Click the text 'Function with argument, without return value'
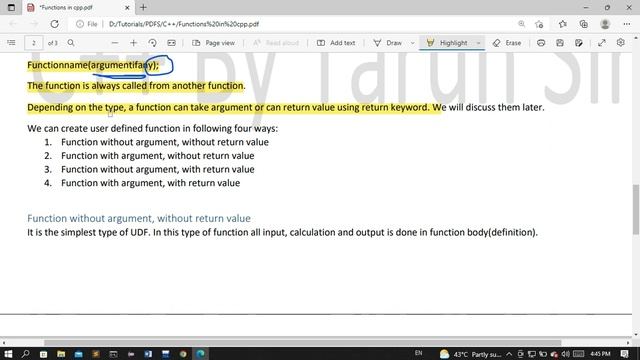This screenshot has height=360, width=640. pyautogui.click(x=158, y=156)
